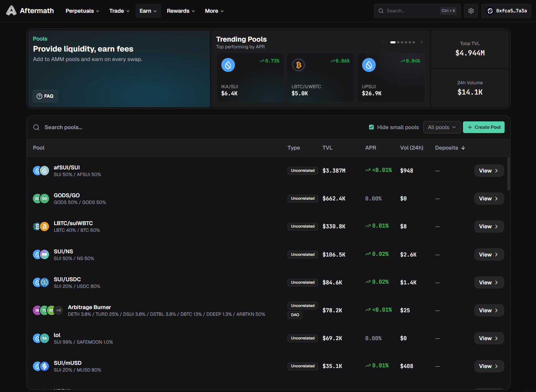Click the water drop icon on the IKA/SUI card
The width and height of the screenshot is (536, 392).
coord(228,65)
